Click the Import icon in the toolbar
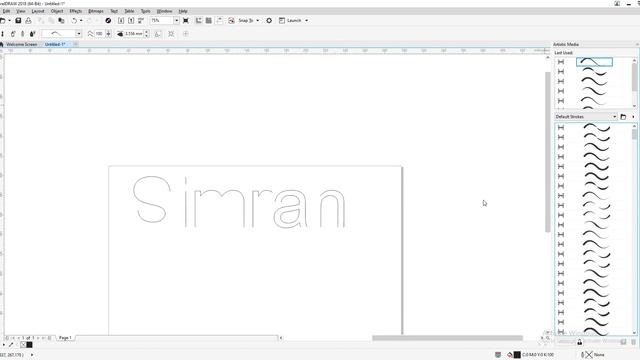The height and width of the screenshot is (360, 640). tap(121, 20)
